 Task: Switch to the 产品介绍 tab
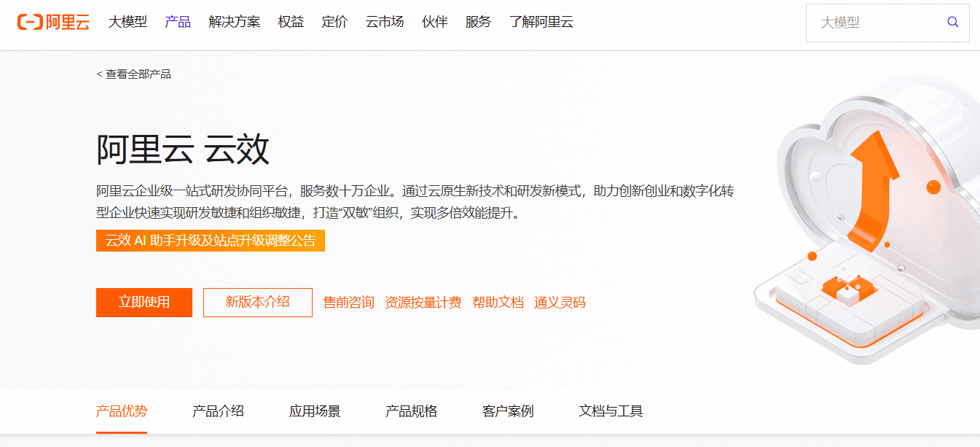pyautogui.click(x=218, y=411)
